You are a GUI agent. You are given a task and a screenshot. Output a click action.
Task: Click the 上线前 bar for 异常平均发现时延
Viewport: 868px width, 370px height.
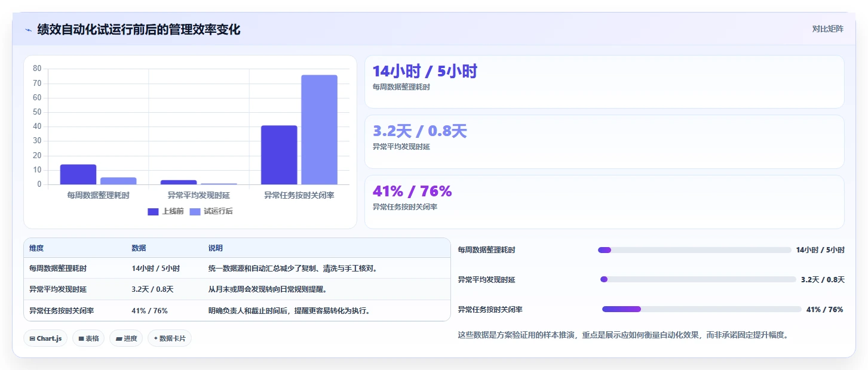pyautogui.click(x=179, y=182)
